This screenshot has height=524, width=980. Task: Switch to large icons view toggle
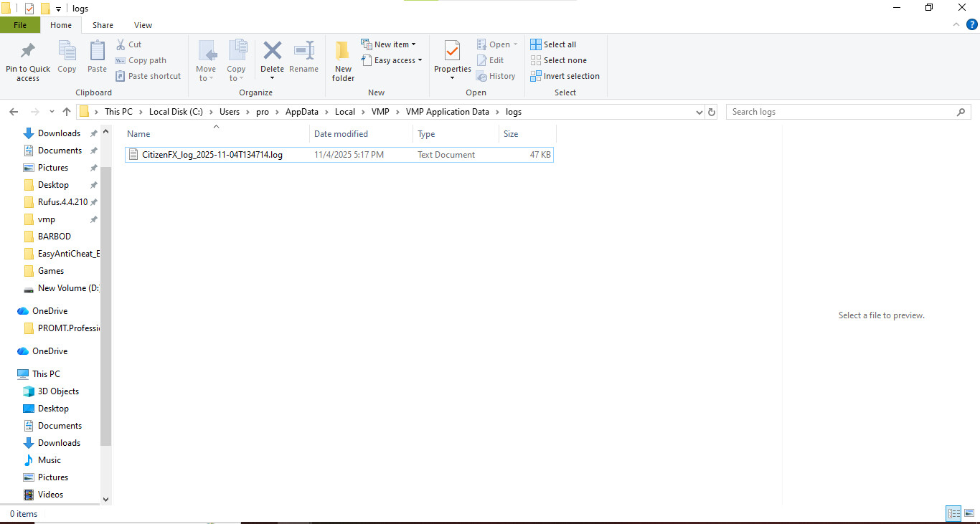(x=969, y=513)
